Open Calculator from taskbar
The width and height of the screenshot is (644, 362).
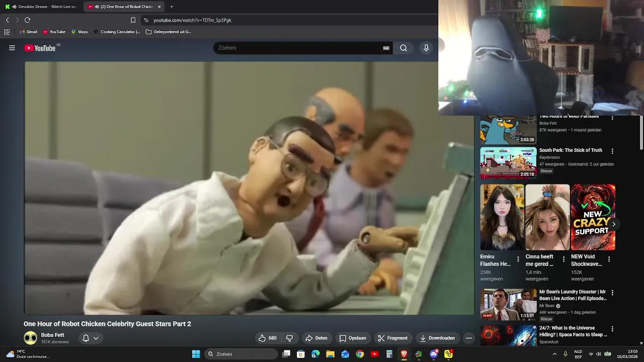(x=389, y=354)
